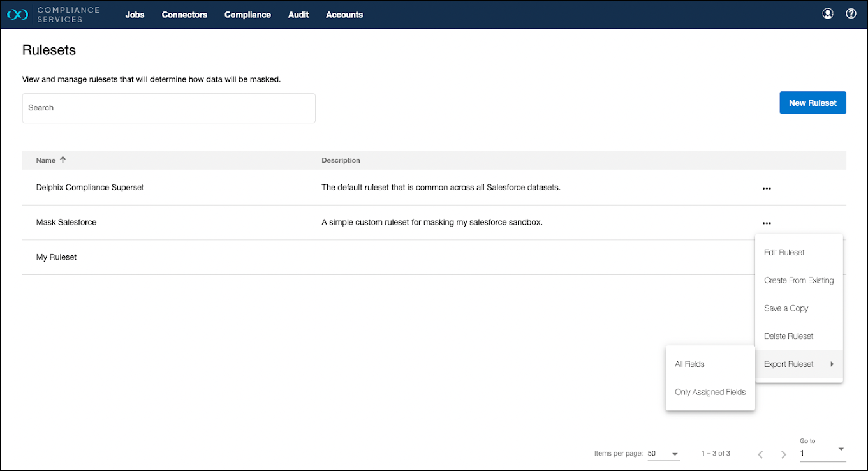868x471 pixels.
Task: Open the three-dot menu for Delphix Compliance Superset
Action: click(767, 188)
